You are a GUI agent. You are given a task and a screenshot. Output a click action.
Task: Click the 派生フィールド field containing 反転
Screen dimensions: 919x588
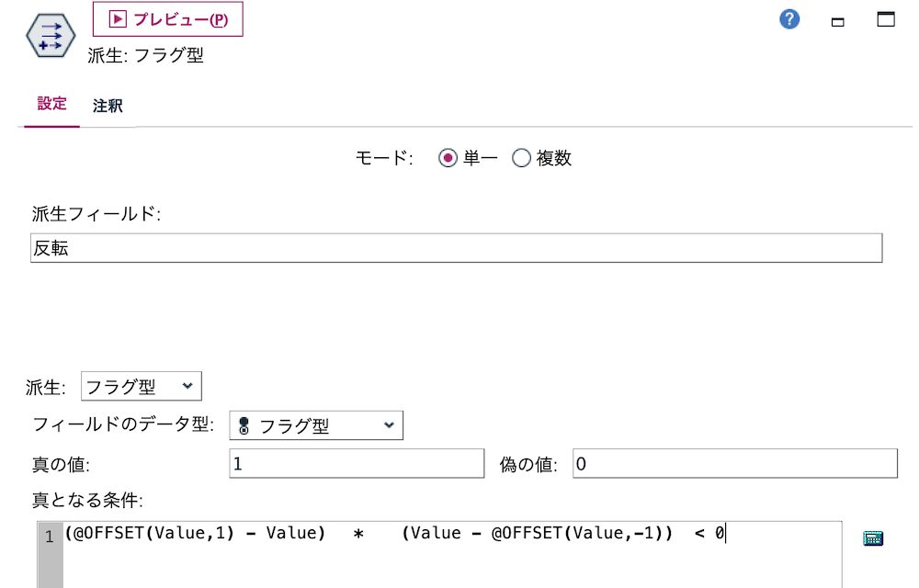tap(457, 247)
